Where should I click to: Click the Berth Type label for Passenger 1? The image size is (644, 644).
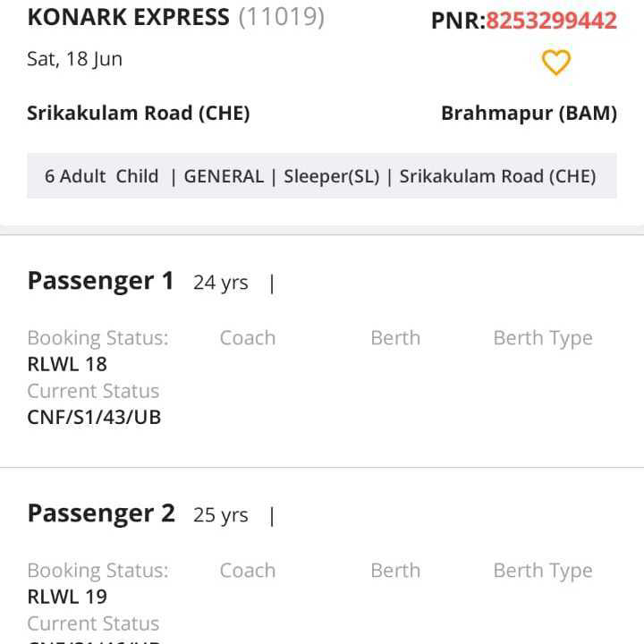[542, 338]
